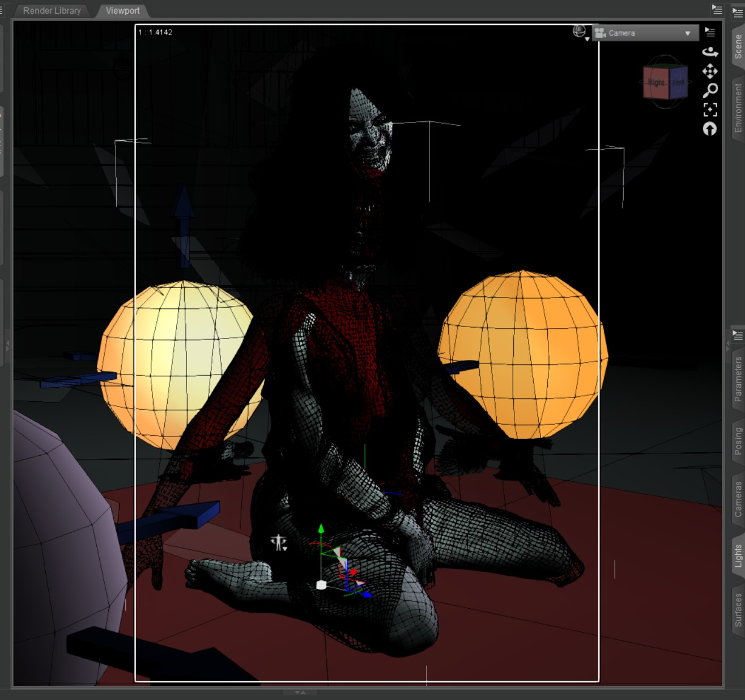
Task: Click the Pan view four-arrow icon
Action: click(710, 71)
